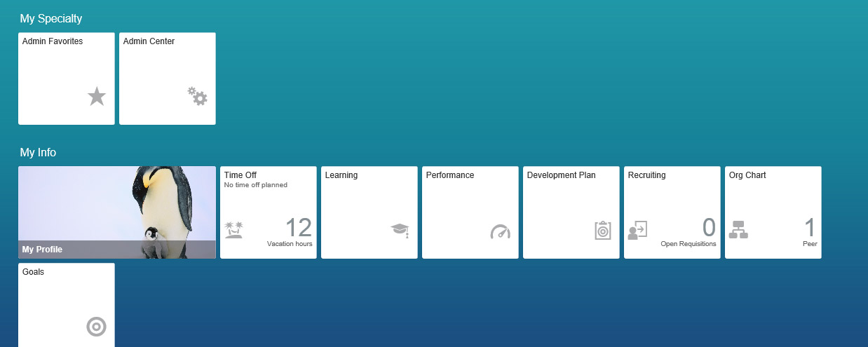Select the Performance tile title
Viewport: 868px width, 347px height.
tap(450, 175)
